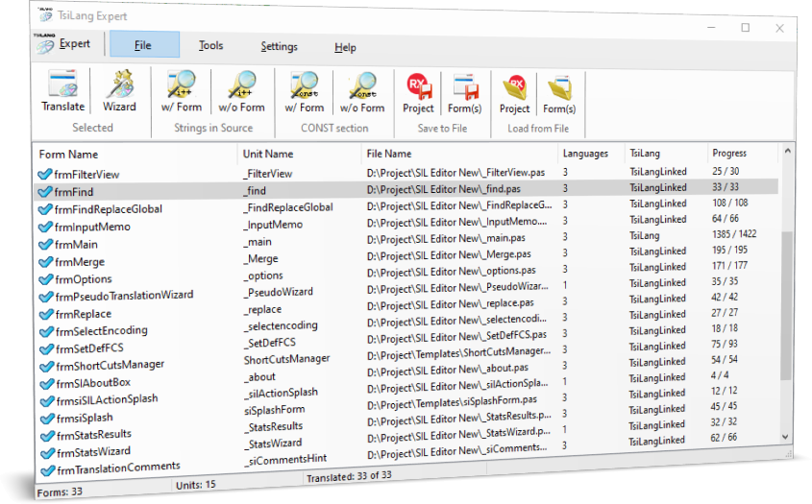Open the Expert application menu
812x504 pixels.
pyautogui.click(x=63, y=44)
